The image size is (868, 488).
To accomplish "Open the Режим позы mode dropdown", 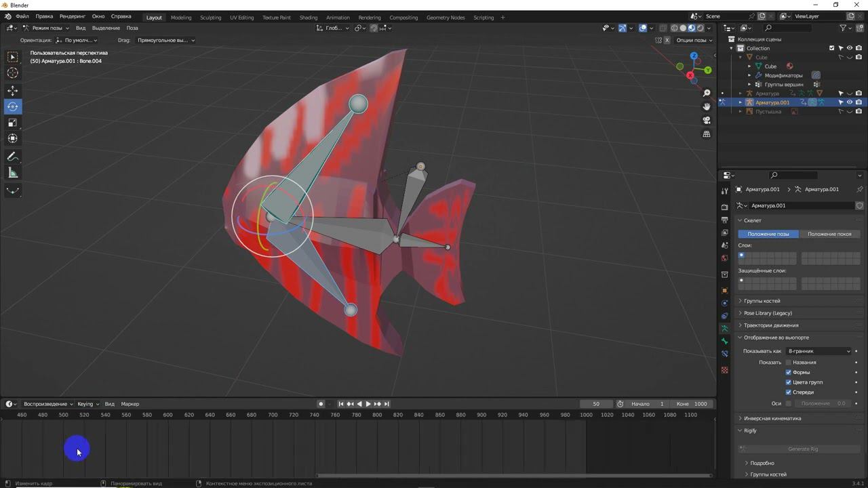I will pos(45,28).
